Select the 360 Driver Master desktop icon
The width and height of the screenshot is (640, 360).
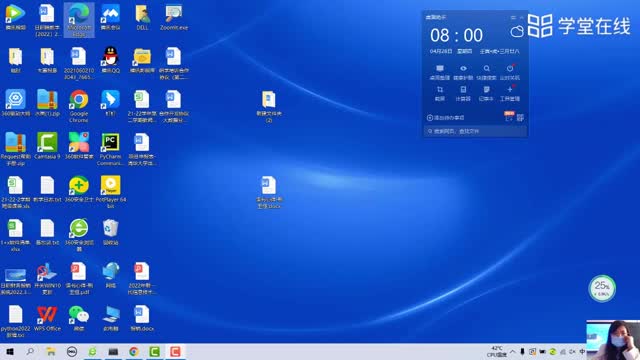coord(16,103)
